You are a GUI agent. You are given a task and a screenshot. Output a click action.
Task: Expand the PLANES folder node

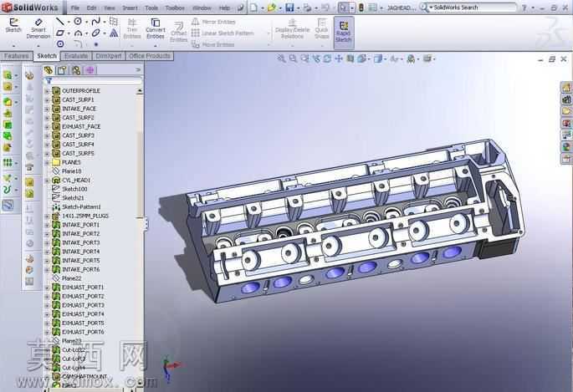click(47, 162)
